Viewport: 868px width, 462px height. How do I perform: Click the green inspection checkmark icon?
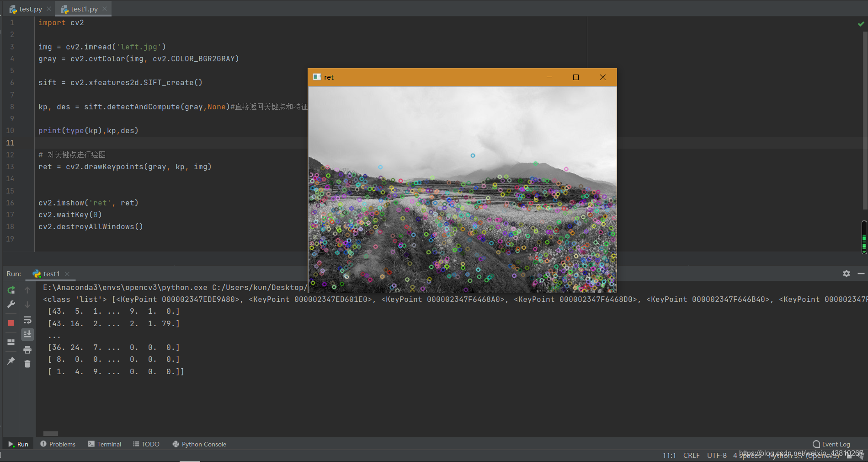click(861, 24)
